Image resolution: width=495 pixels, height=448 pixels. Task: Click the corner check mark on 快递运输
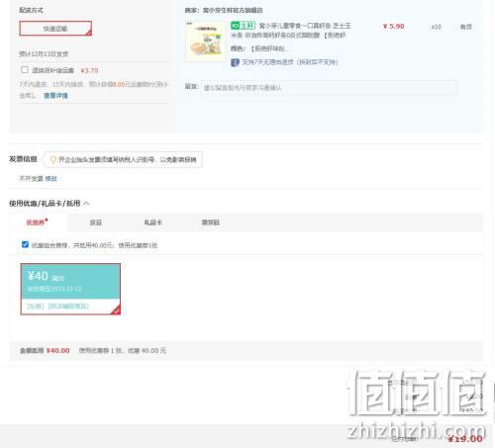click(x=88, y=33)
